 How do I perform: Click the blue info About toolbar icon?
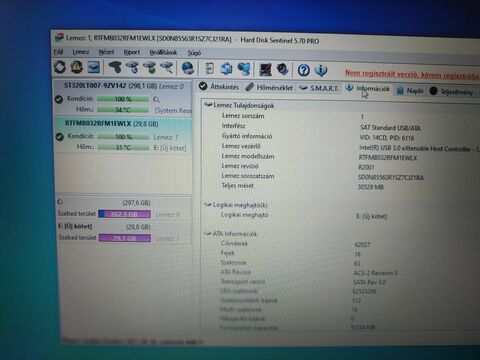pyautogui.click(x=321, y=70)
